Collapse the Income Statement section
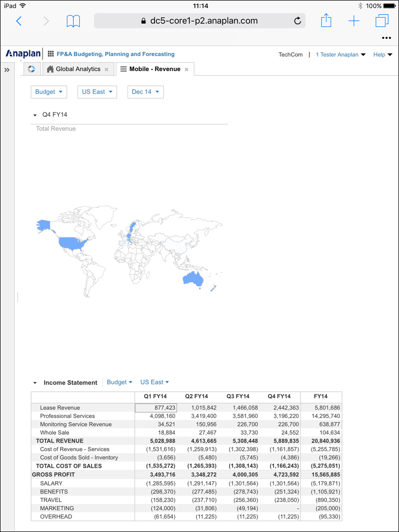 pyautogui.click(x=35, y=383)
